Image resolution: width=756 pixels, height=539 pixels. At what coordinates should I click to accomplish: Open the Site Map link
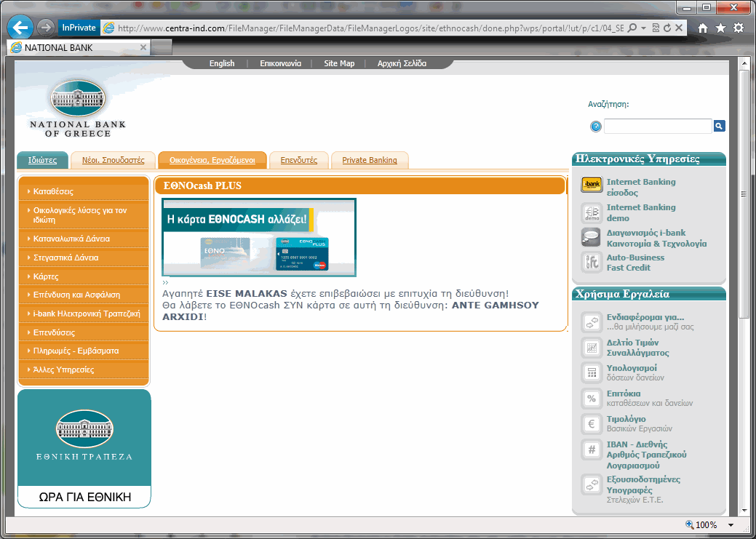(x=339, y=63)
